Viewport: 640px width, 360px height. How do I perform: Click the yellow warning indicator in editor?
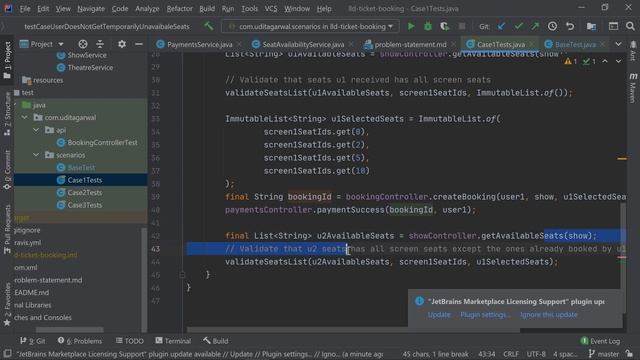[570, 61]
